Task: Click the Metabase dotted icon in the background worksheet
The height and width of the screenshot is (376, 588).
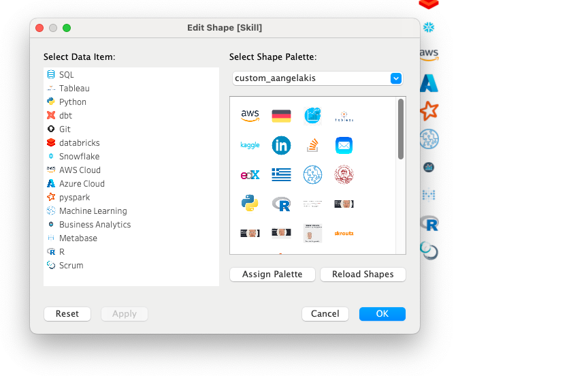Action: click(x=429, y=195)
